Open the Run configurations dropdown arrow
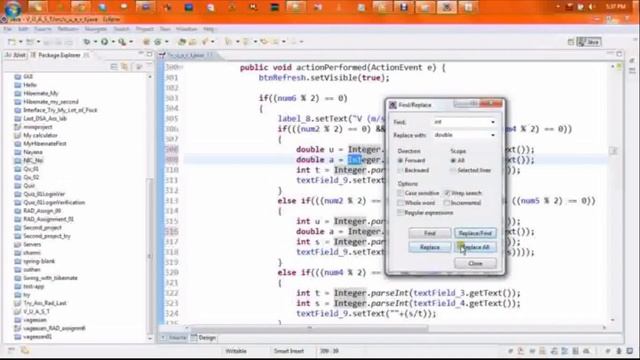 point(113,42)
